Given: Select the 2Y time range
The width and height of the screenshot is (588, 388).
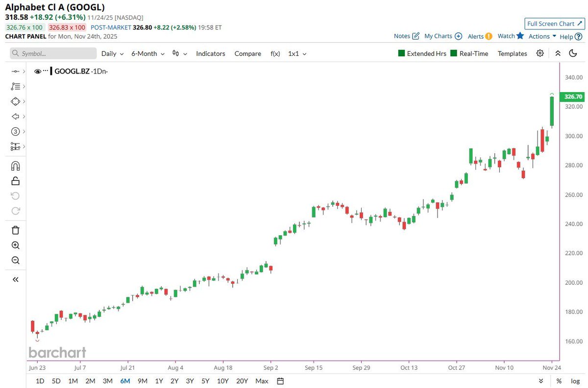Looking at the screenshot, I should [x=174, y=381].
